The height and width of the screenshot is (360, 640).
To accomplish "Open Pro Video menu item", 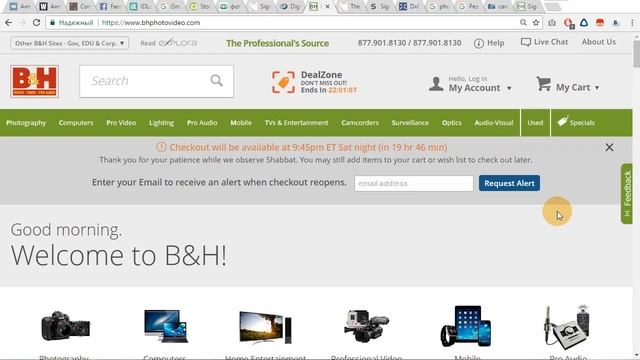I will [x=121, y=123].
